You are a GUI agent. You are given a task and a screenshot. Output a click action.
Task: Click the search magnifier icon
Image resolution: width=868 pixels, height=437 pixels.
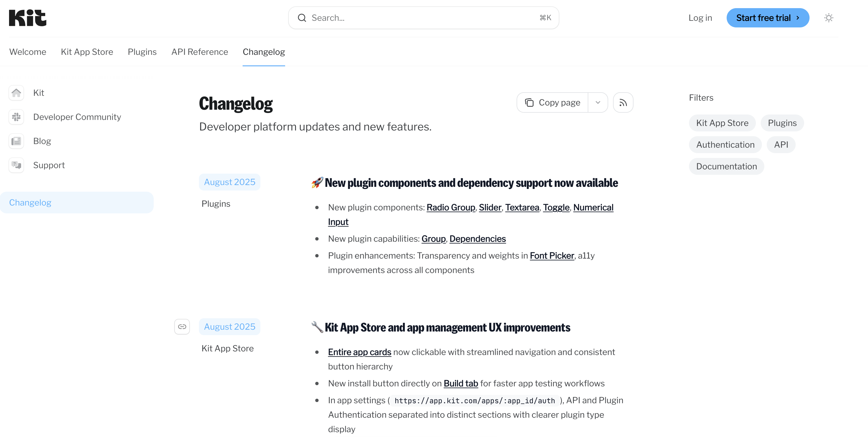pyautogui.click(x=302, y=18)
